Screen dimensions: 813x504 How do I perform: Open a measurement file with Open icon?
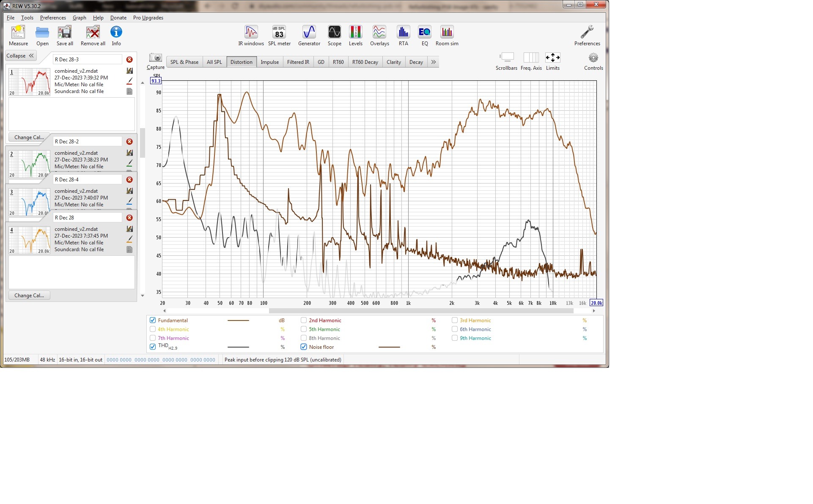[42, 36]
